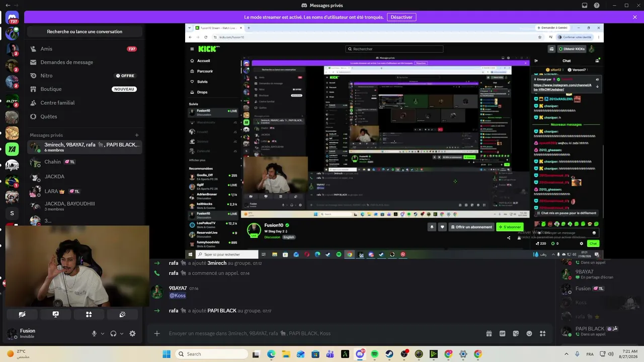
Task: Open the Activities launcher in call controls
Action: point(89,314)
